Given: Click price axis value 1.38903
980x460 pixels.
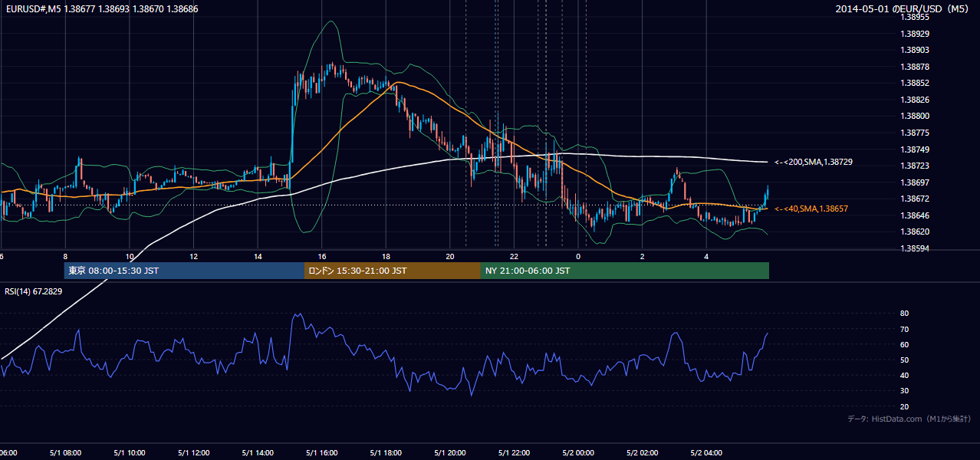Looking at the screenshot, I should point(915,50).
